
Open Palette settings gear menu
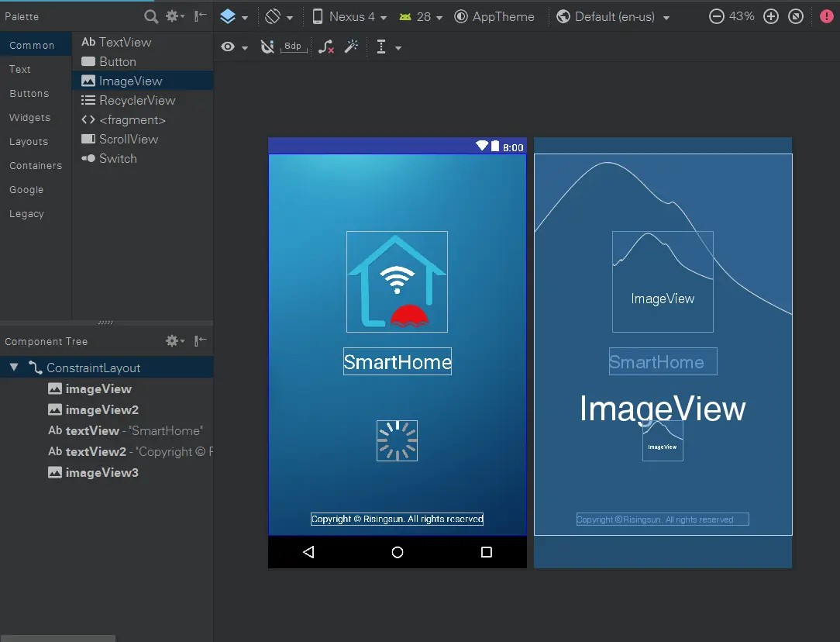pyautogui.click(x=174, y=16)
